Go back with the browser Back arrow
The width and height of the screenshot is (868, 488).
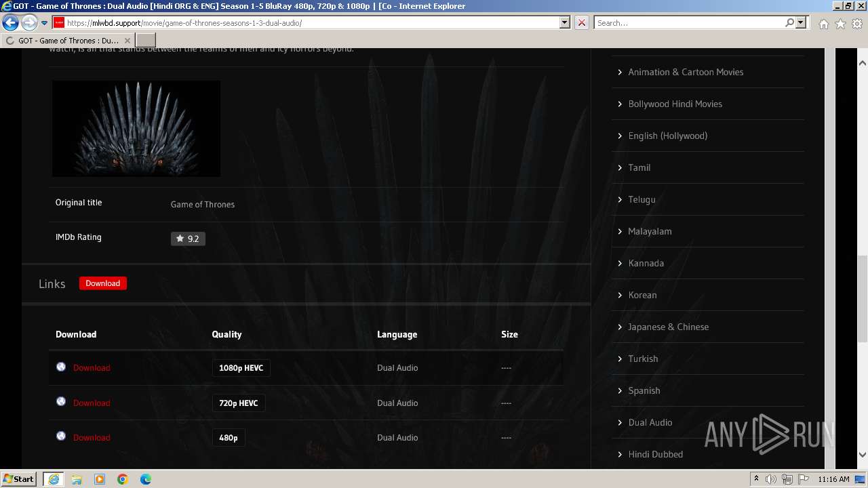click(x=10, y=23)
